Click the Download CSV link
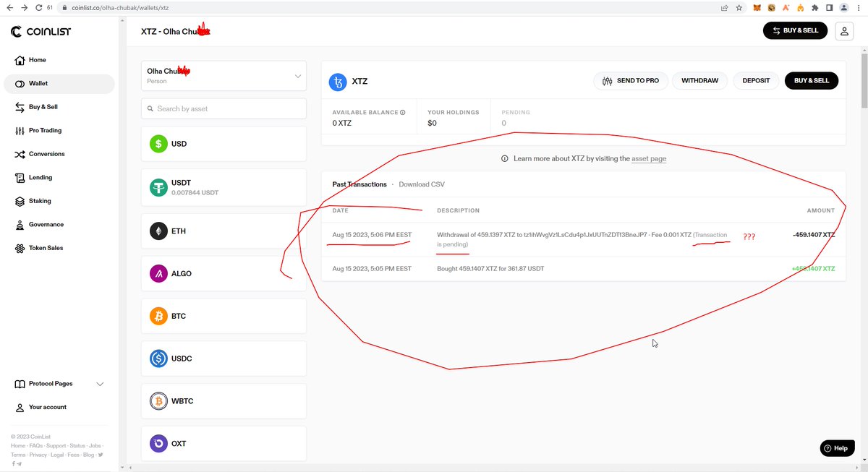 (422, 184)
